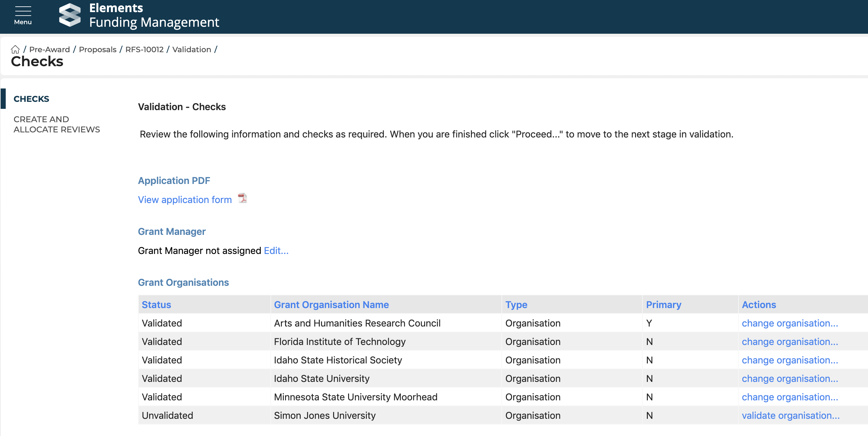Image resolution: width=868 pixels, height=436 pixels.
Task: Open RFS-10012 breadcrumb link
Action: coord(144,50)
